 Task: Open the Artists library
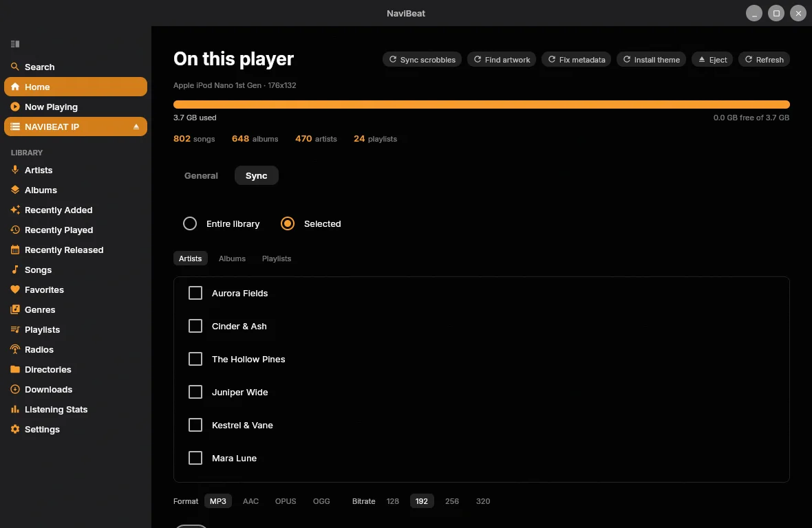(76, 170)
